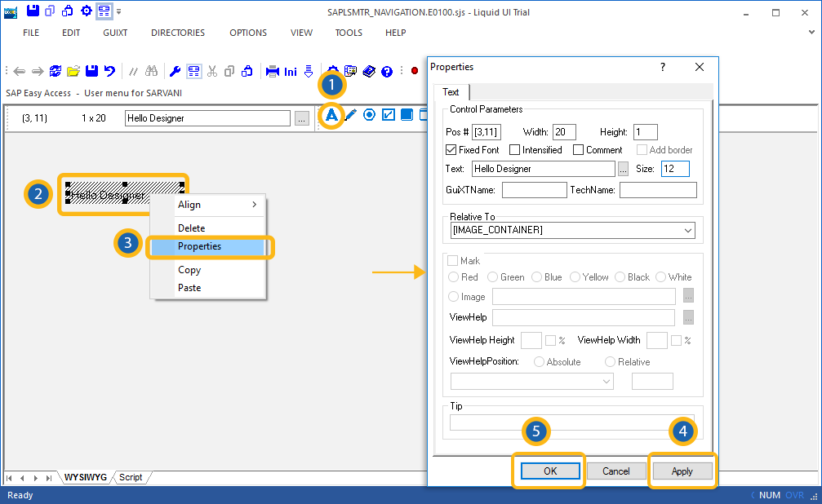822x504 pixels.
Task: Click the binoculars find icon
Action: (x=152, y=71)
